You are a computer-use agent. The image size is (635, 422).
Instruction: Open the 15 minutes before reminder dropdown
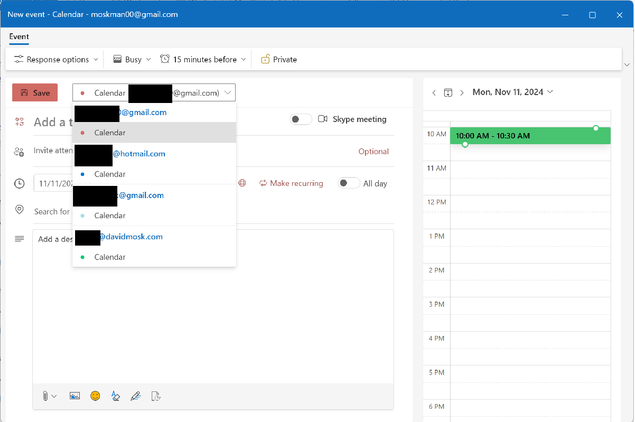tap(203, 60)
